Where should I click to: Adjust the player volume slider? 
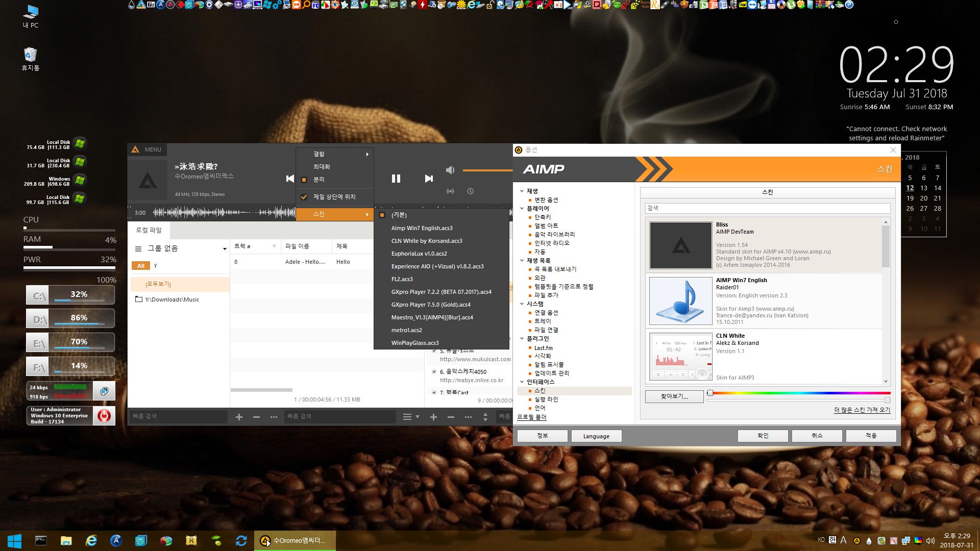pyautogui.click(x=487, y=170)
